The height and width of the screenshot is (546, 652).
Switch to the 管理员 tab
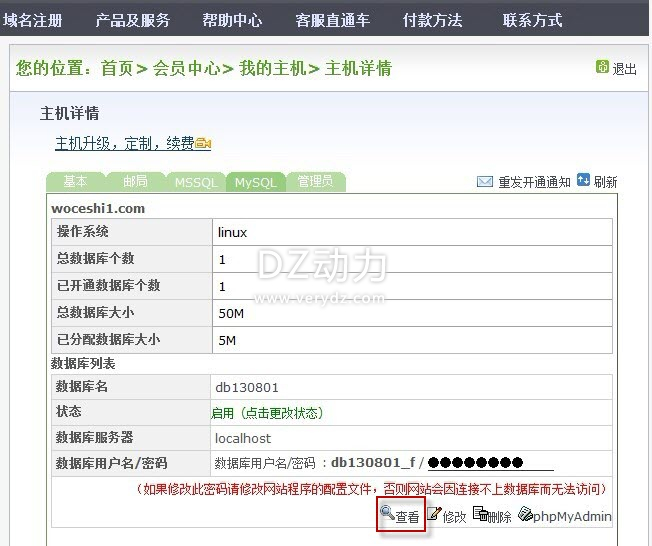click(316, 182)
